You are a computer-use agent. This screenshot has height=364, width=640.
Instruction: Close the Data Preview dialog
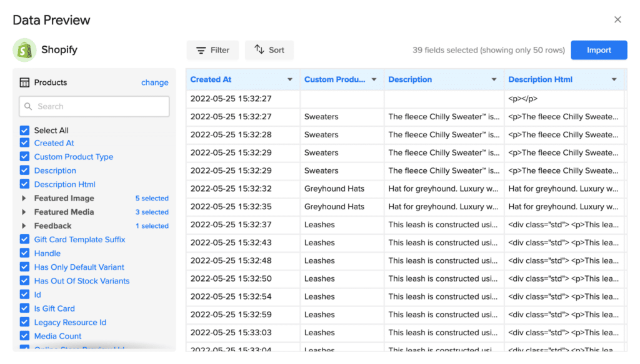[x=617, y=20]
